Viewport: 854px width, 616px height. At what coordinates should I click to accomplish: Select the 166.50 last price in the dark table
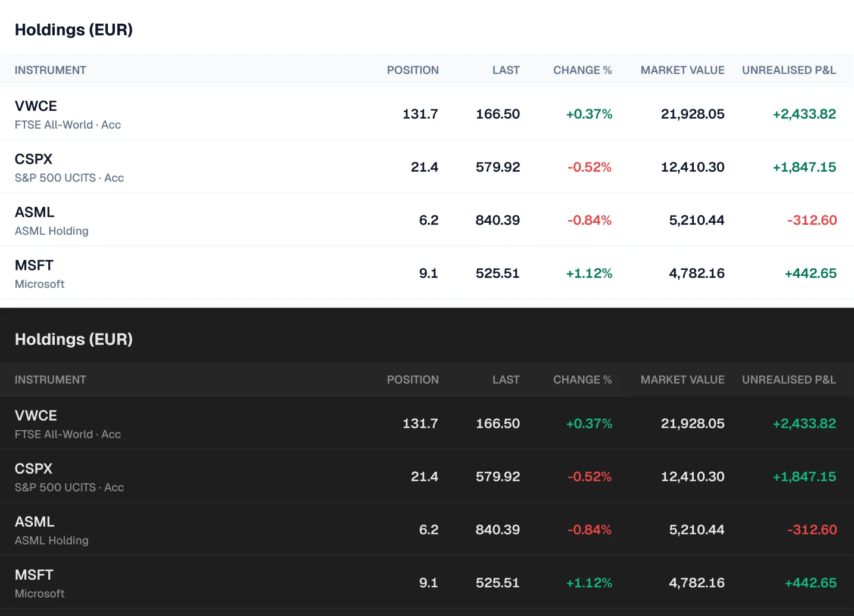[x=498, y=424]
